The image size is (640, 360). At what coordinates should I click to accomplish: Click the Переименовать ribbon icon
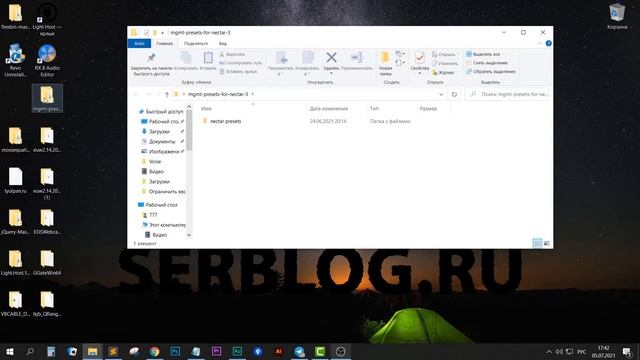tap(357, 58)
